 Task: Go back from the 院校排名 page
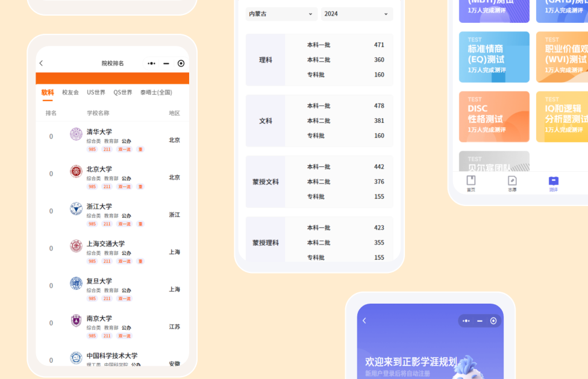click(x=41, y=63)
